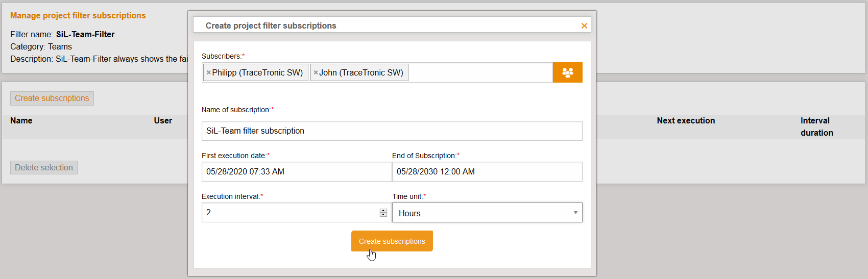Viewport: 868px width, 279px height.
Task: Click the Next execution column header
Action: (686, 121)
